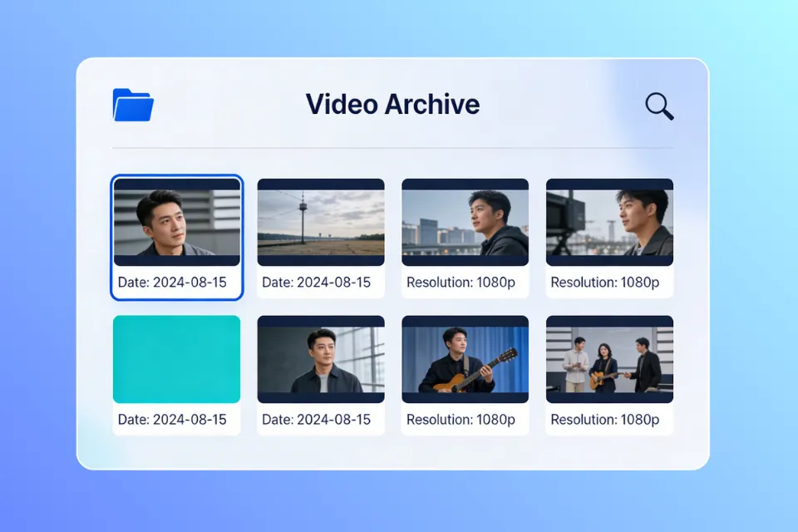Activate the magnifying glass search

coord(658,106)
